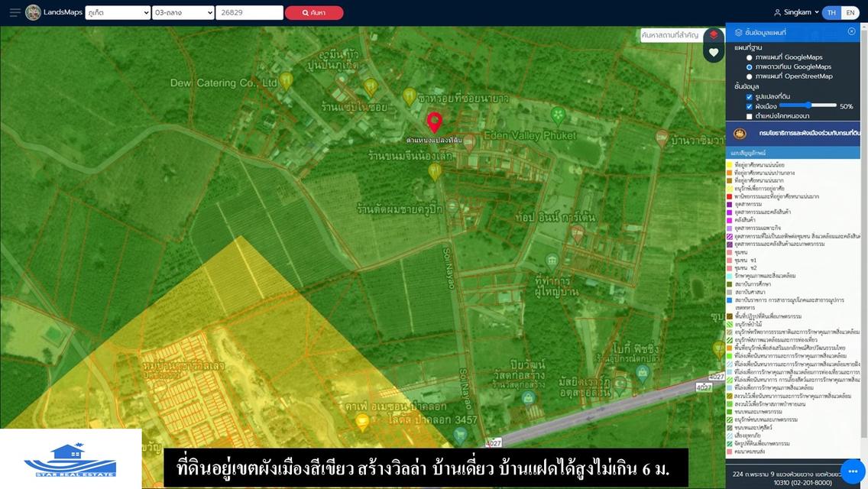Switch language to EN
The image size is (868, 489).
pos(850,13)
